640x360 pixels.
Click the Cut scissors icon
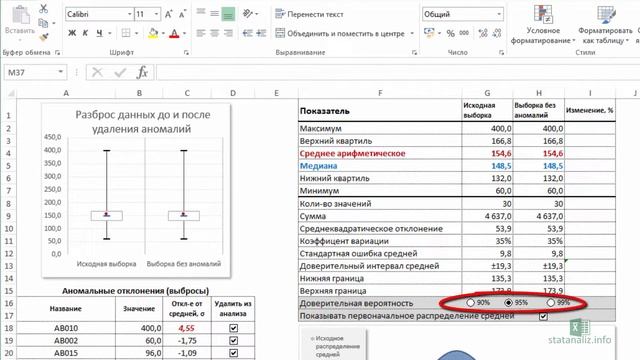click(x=43, y=9)
